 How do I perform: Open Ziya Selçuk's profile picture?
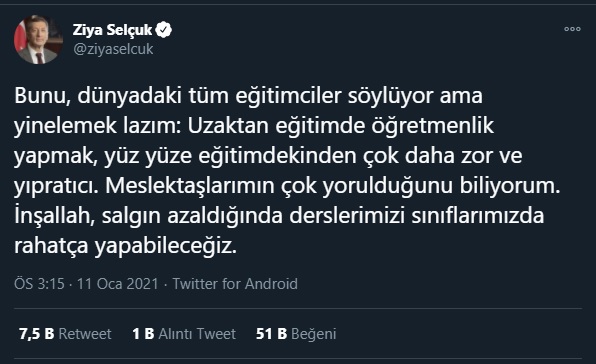pyautogui.click(x=38, y=39)
